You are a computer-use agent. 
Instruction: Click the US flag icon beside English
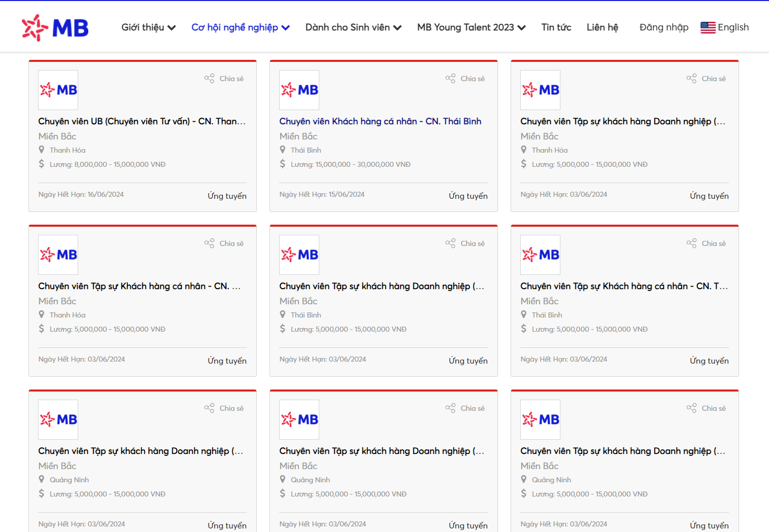[708, 27]
